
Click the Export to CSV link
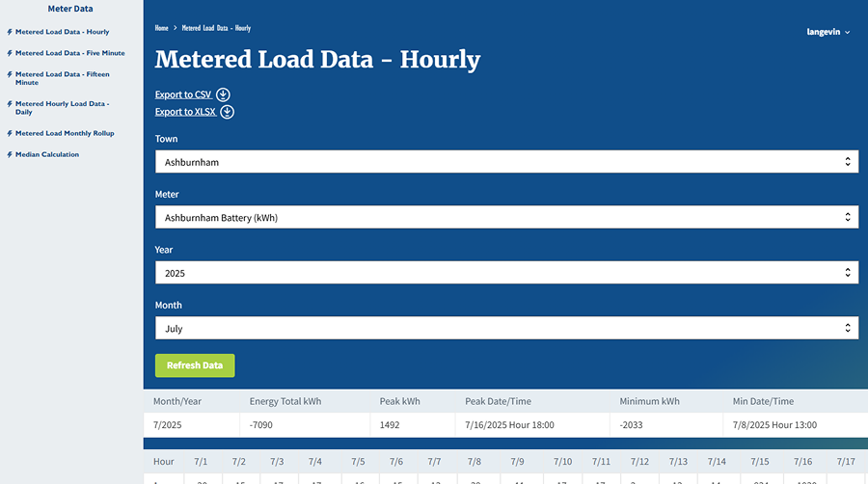coord(183,94)
